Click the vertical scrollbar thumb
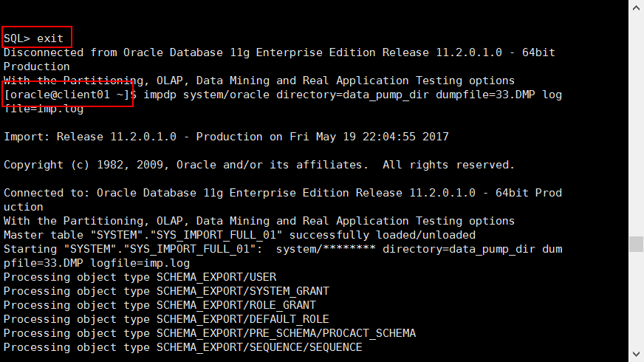644x362 pixels. pos(636,244)
